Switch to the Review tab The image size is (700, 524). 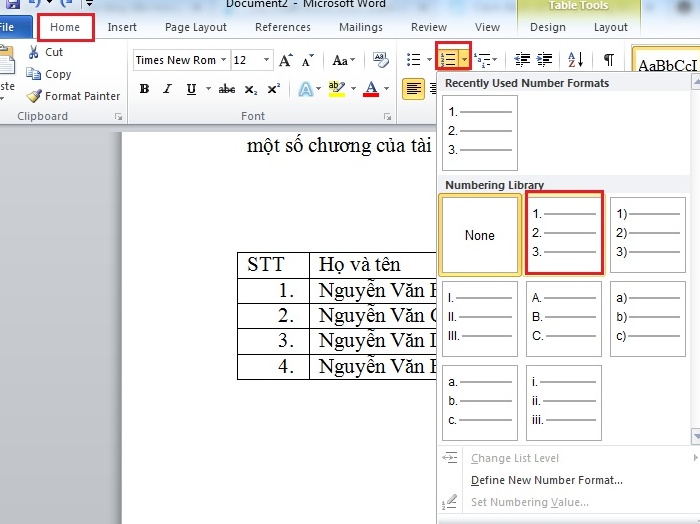[429, 27]
